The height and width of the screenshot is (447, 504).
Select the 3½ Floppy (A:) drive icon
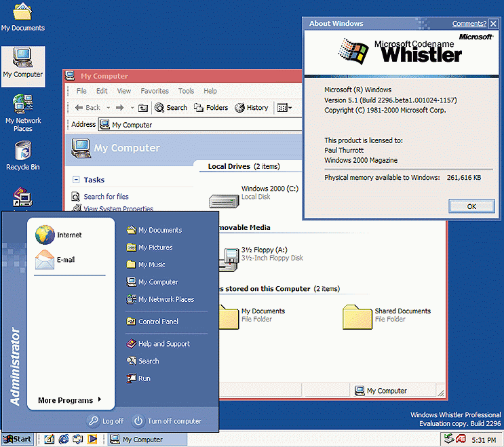click(229, 260)
